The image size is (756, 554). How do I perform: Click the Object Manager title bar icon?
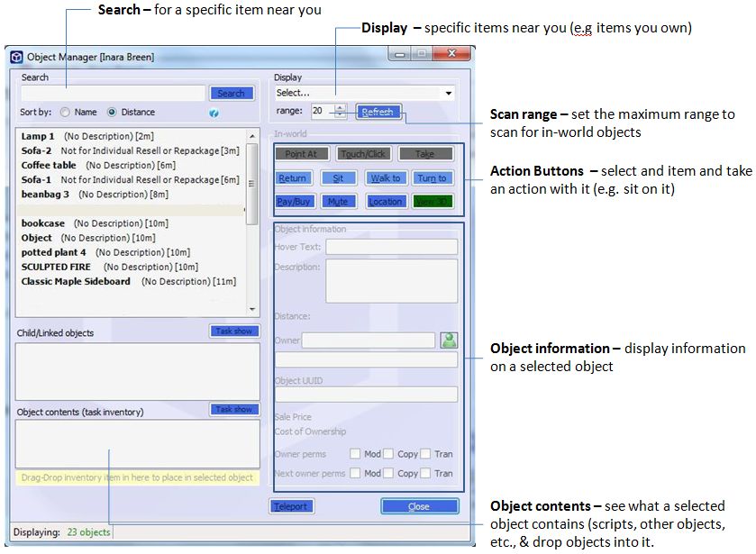pos(16,58)
